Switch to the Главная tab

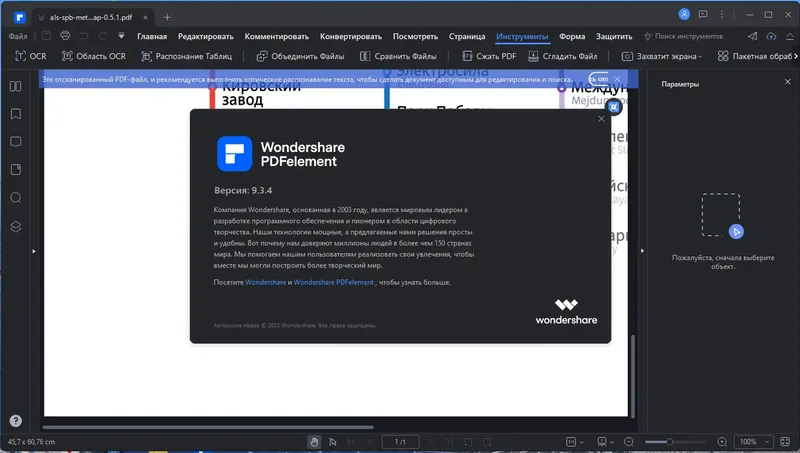152,36
